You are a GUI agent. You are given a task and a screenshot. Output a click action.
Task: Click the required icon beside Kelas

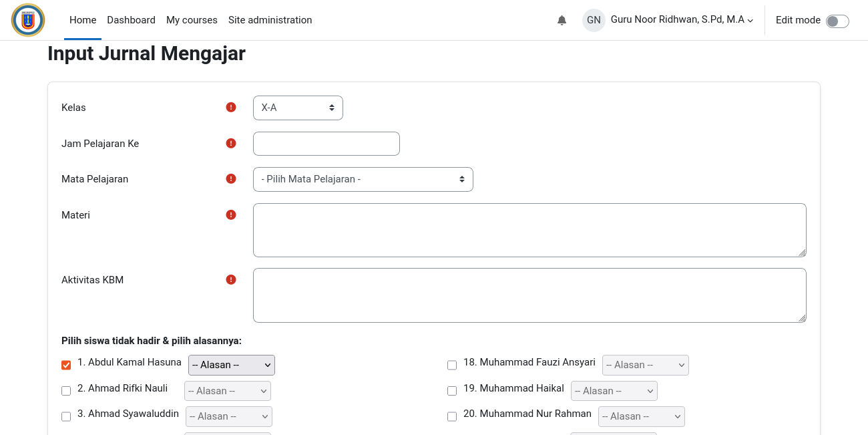(x=231, y=107)
